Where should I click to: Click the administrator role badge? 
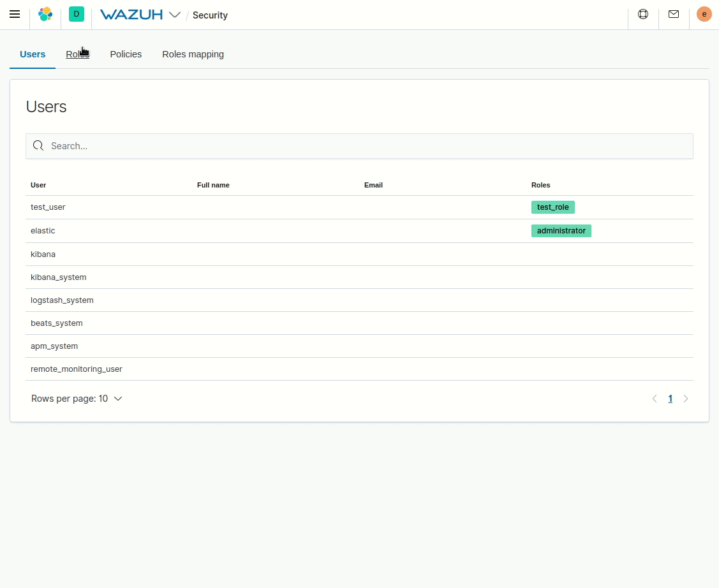click(x=561, y=230)
